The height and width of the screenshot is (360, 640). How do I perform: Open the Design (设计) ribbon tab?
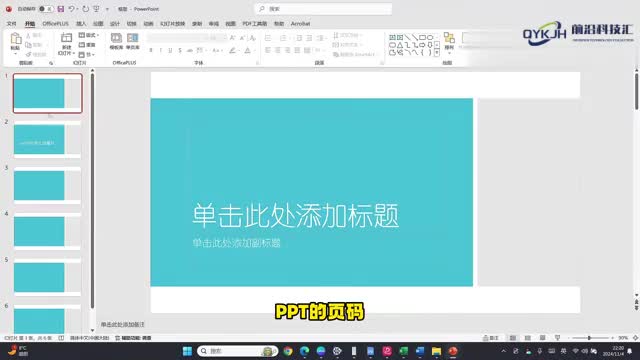point(115,24)
